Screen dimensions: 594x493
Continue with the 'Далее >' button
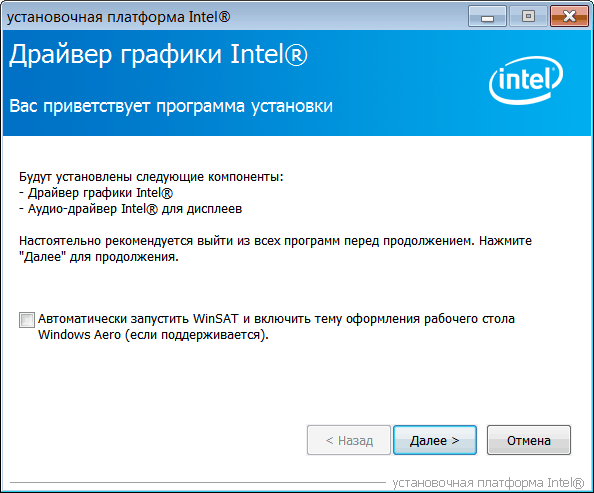click(x=435, y=440)
